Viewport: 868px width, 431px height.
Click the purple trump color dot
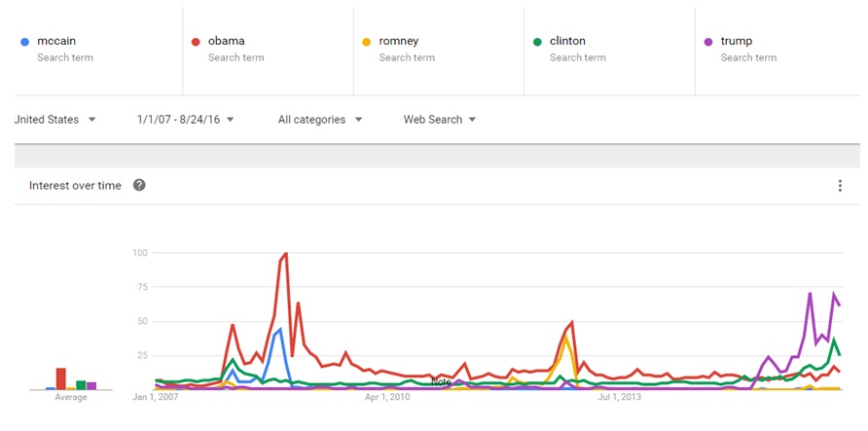pyautogui.click(x=708, y=42)
